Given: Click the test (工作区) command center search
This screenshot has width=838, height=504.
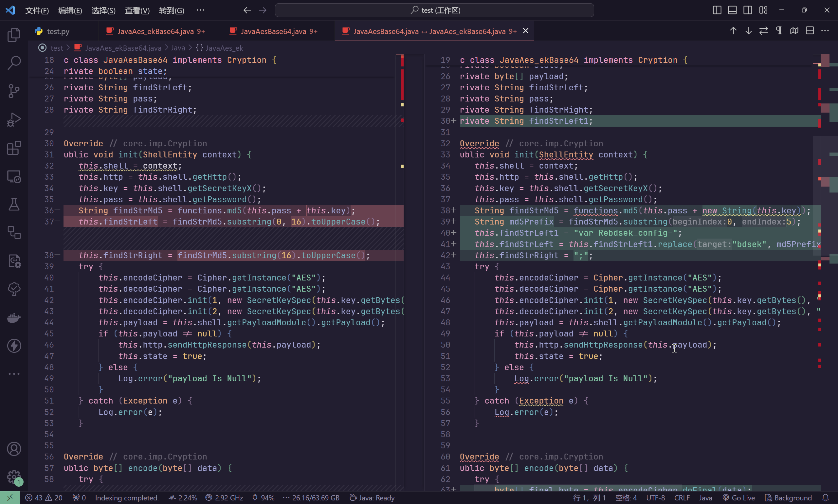Looking at the screenshot, I should 434,10.
